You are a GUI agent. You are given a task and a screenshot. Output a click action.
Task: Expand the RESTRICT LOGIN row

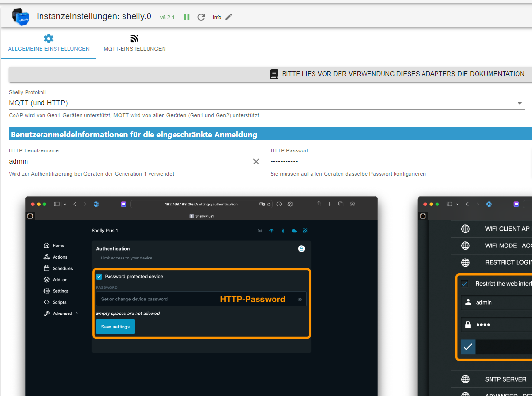coord(491,262)
